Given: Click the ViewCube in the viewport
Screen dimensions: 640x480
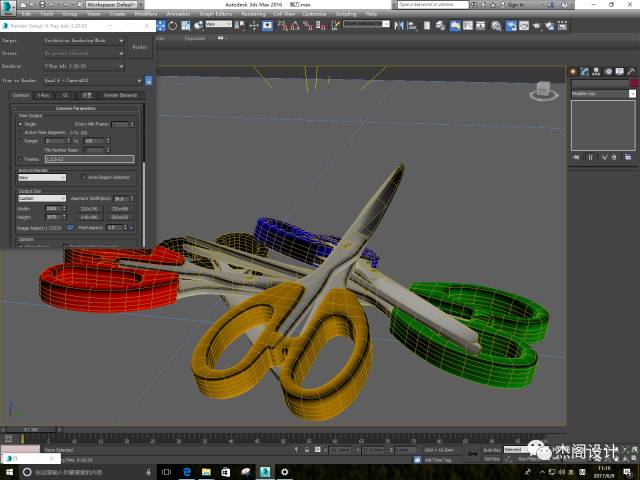Looking at the screenshot, I should (x=544, y=91).
